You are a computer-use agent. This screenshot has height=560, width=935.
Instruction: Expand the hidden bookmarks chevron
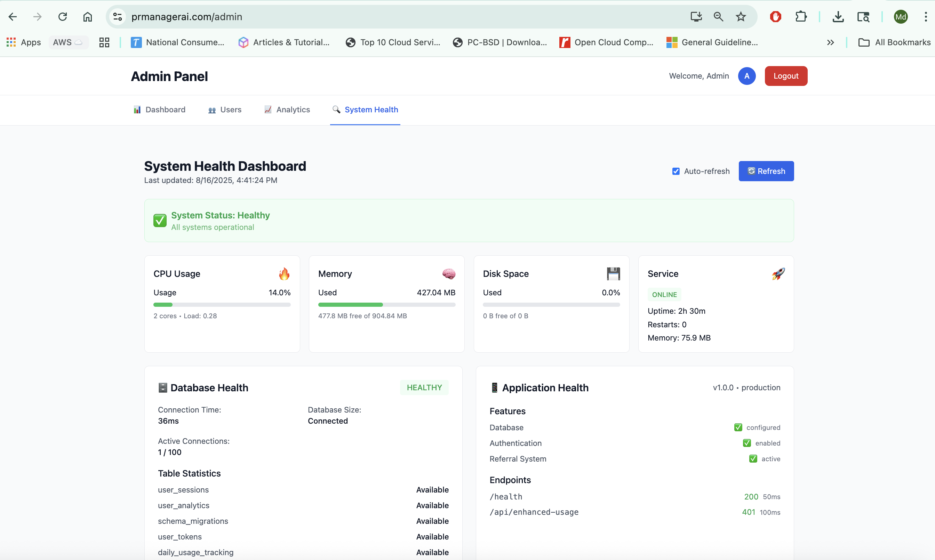pos(830,42)
